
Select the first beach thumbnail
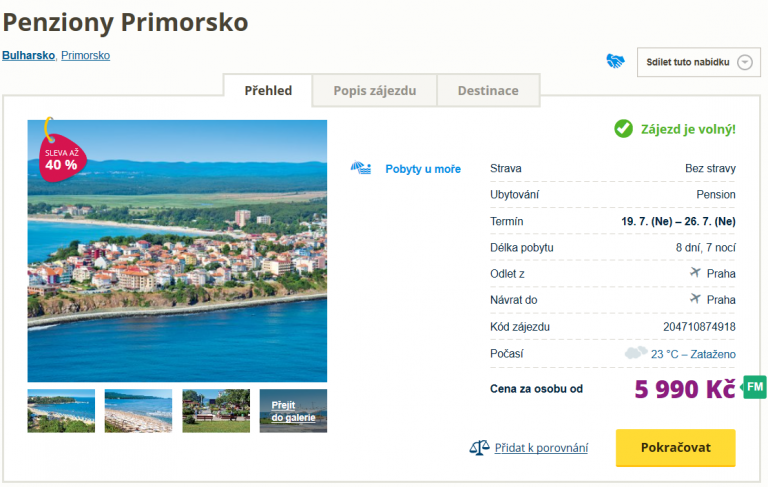(61, 411)
